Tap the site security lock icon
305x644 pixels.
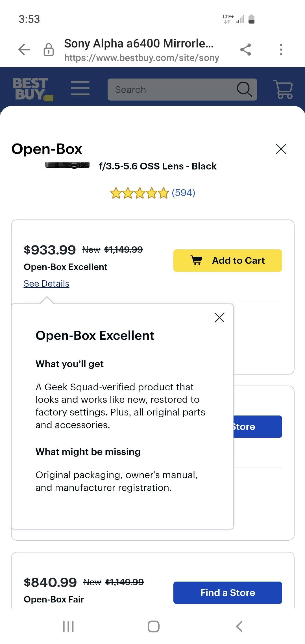(x=49, y=50)
